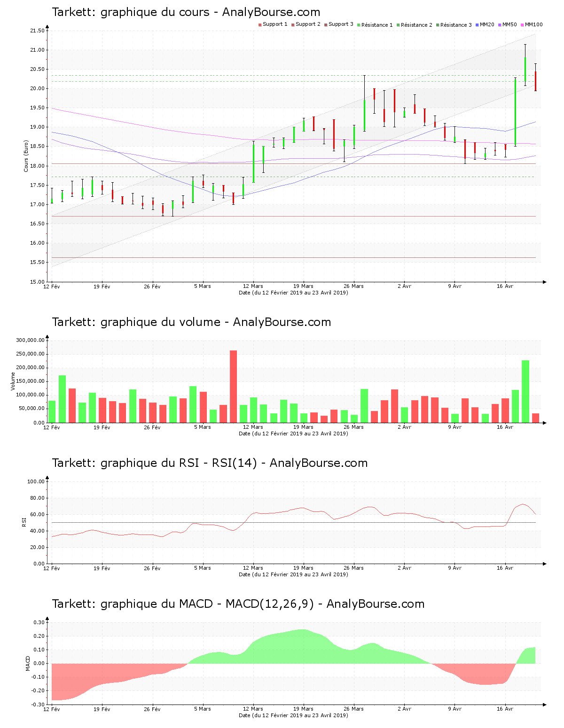Click the RSI curve peak after 16 Avr
This screenshot has height=728, width=564.
click(x=523, y=504)
